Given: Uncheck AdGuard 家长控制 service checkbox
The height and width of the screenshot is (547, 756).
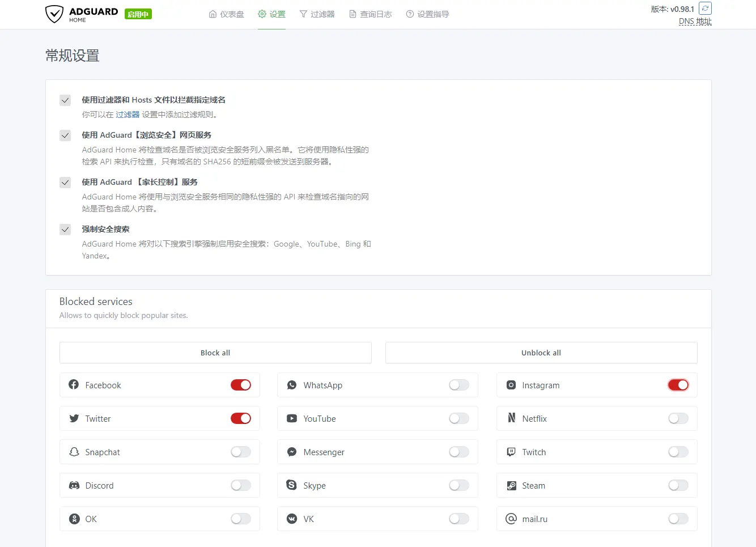Looking at the screenshot, I should pyautogui.click(x=65, y=183).
